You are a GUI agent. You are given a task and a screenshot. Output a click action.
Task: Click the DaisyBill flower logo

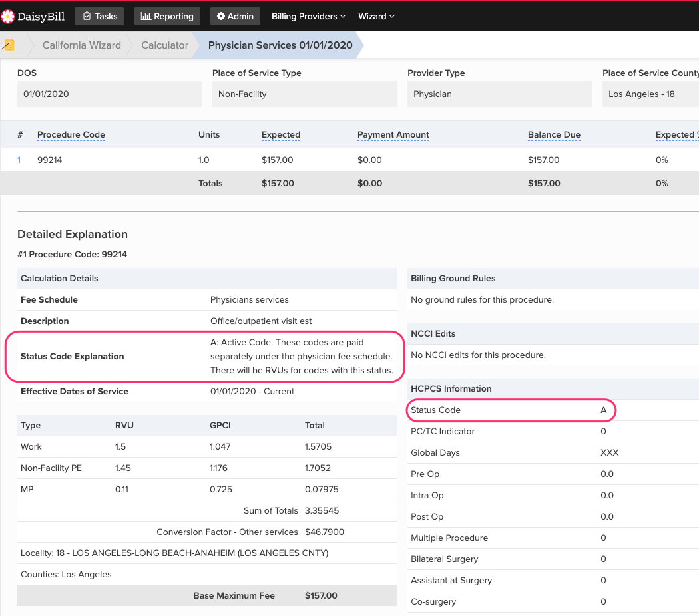coord(9,16)
